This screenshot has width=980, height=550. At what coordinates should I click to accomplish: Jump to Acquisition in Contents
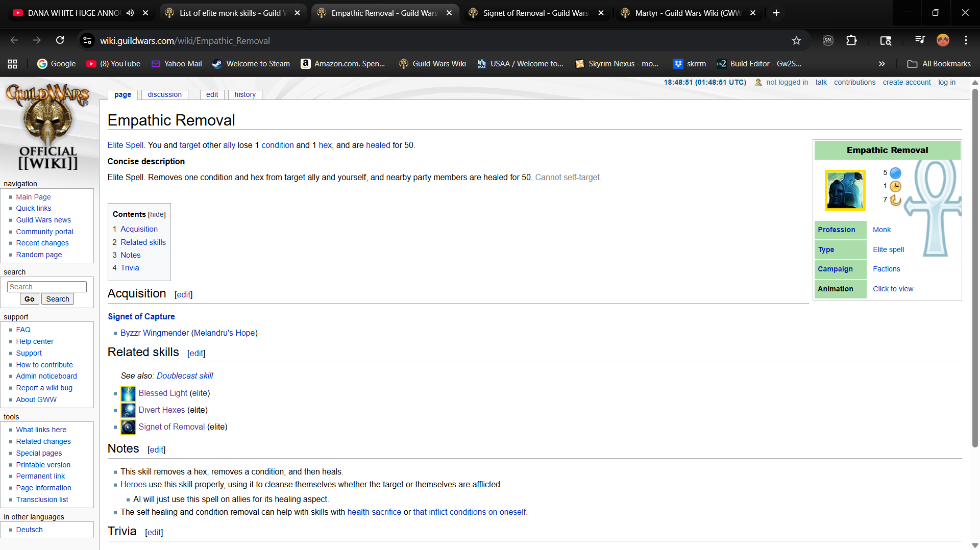(139, 230)
